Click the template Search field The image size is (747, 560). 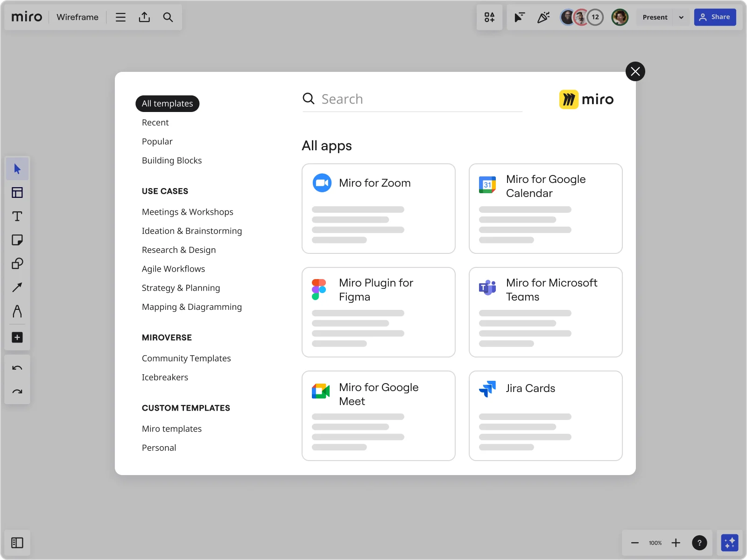tap(420, 99)
